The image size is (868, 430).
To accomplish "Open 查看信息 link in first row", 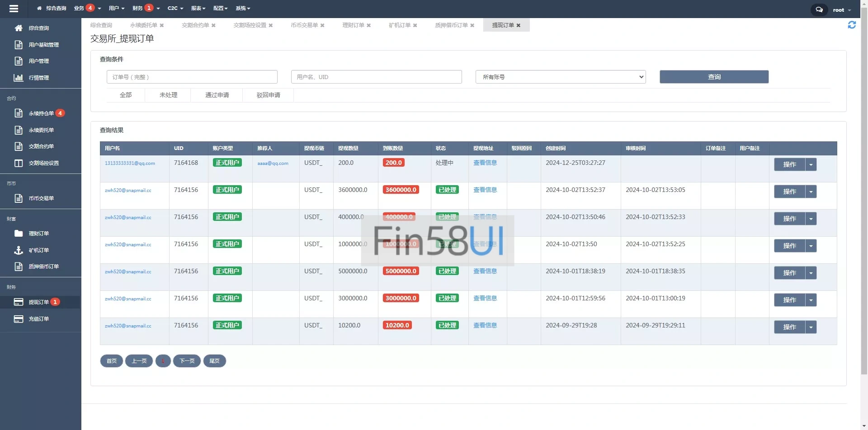I will pos(485,163).
